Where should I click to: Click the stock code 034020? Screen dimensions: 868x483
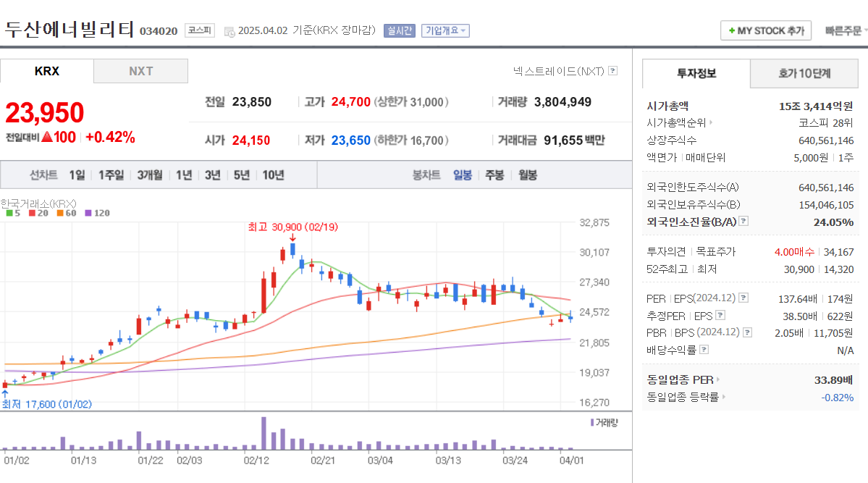pos(159,31)
